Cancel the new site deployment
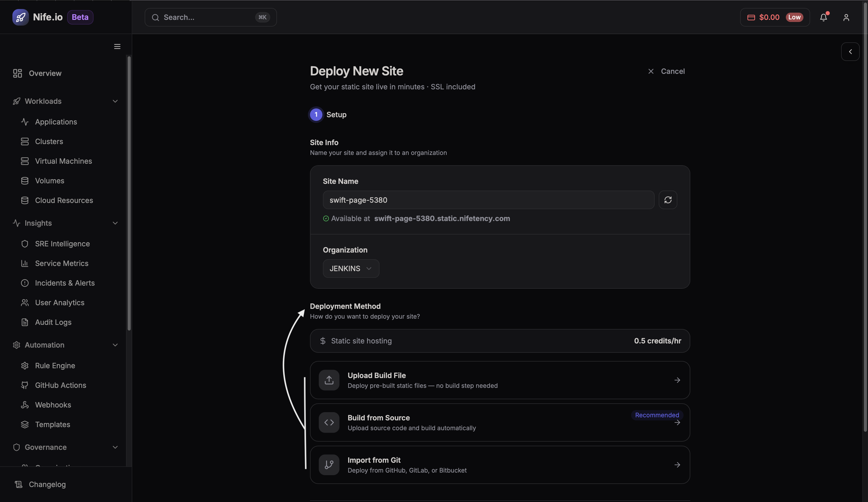Image resolution: width=868 pixels, height=502 pixels. 665,71
